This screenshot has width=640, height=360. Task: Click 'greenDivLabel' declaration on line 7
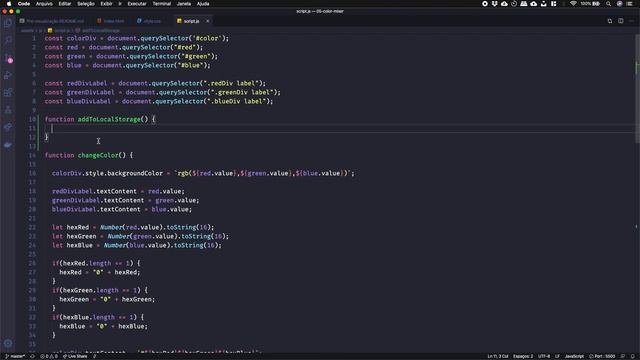(x=90, y=92)
